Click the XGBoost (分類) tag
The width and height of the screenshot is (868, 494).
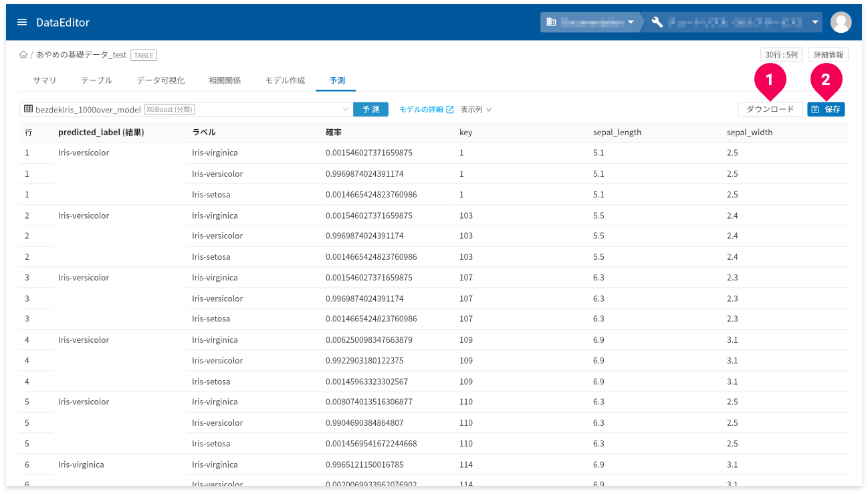(x=169, y=109)
